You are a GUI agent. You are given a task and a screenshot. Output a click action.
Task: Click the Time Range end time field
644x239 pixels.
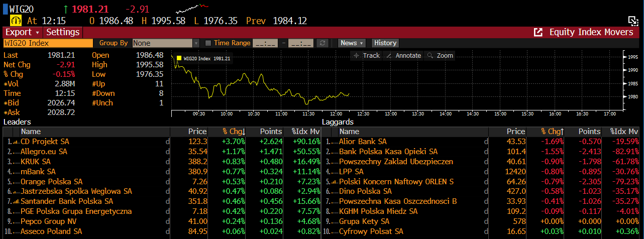click(x=300, y=43)
